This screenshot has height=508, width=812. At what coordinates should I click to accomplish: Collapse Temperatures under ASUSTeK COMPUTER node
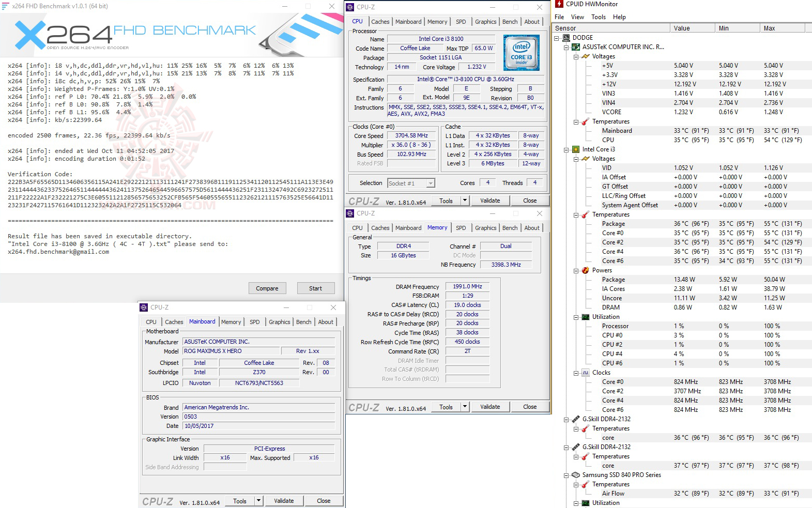coord(576,121)
